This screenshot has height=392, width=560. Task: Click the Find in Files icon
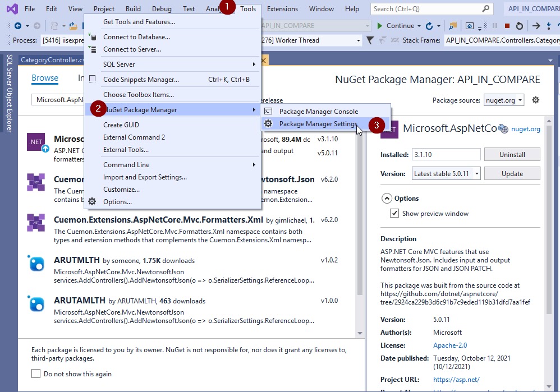(453, 26)
